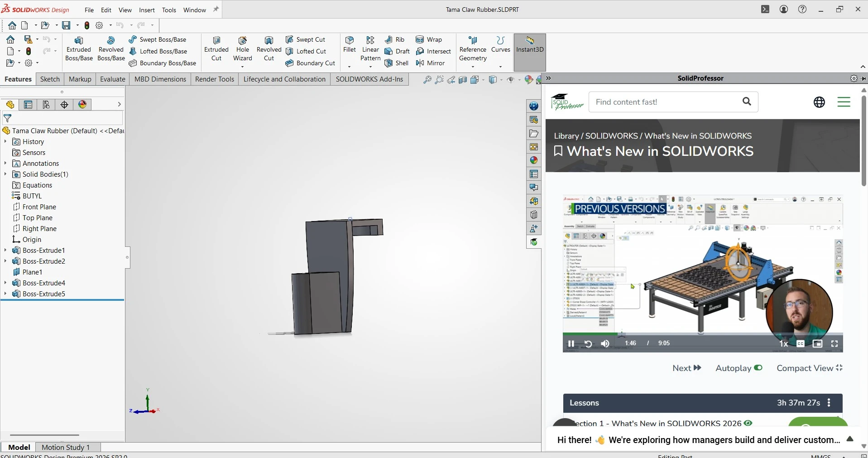Open the Tools menu
Image resolution: width=868 pixels, height=458 pixels.
coord(169,10)
